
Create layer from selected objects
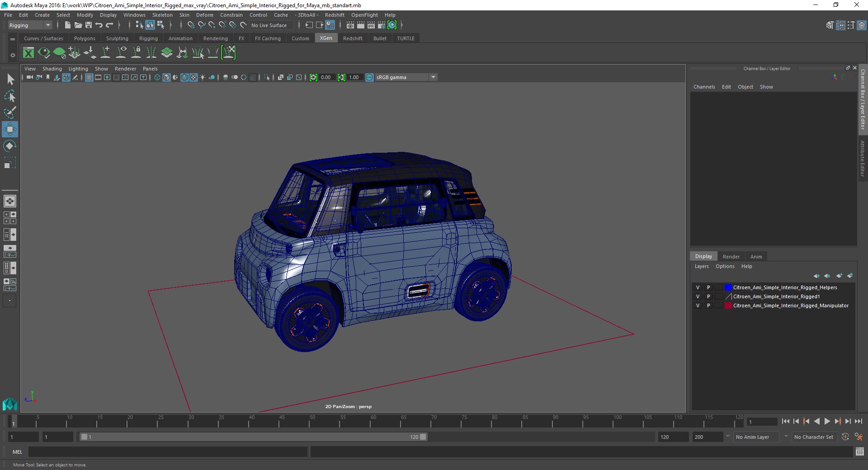point(850,276)
